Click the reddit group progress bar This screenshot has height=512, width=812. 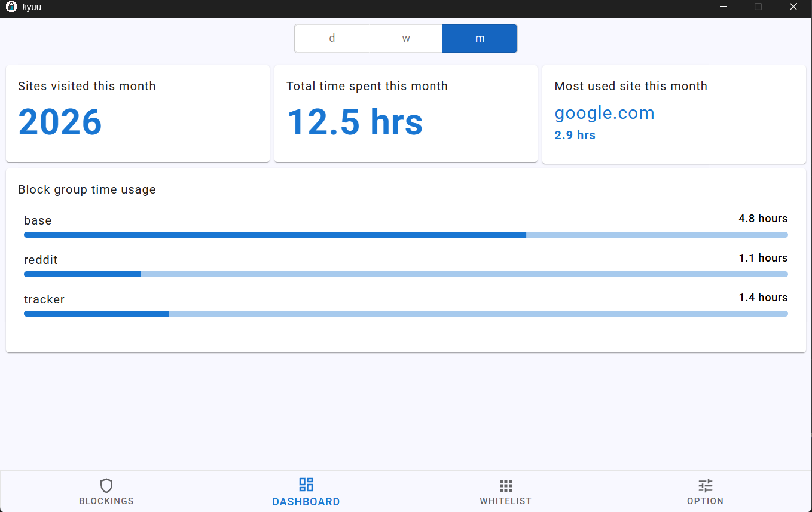405,274
